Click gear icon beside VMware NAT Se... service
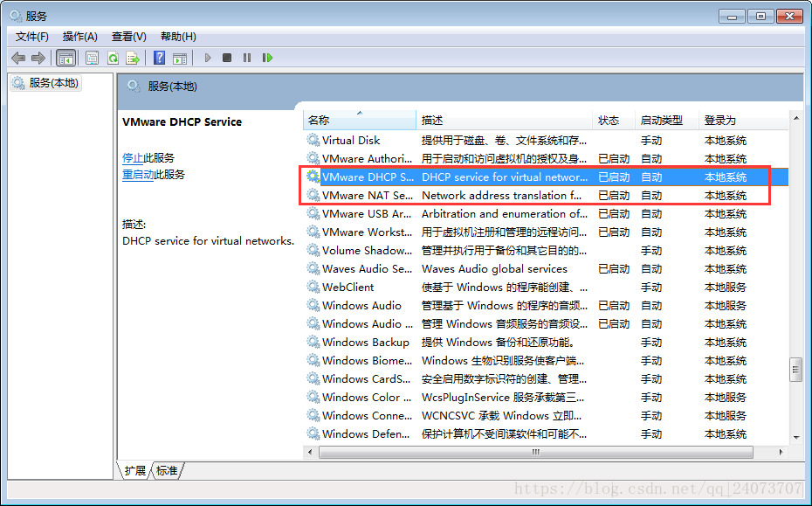 (x=313, y=195)
